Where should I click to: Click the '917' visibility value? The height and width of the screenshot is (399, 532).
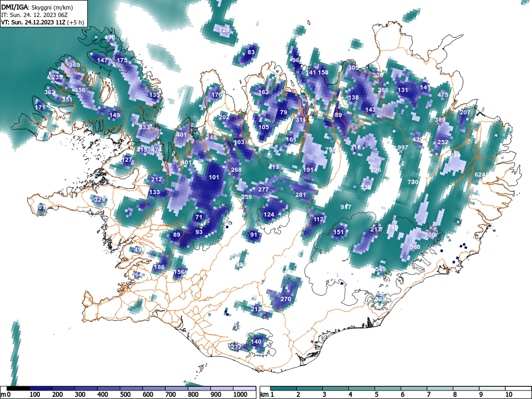click(x=346, y=207)
